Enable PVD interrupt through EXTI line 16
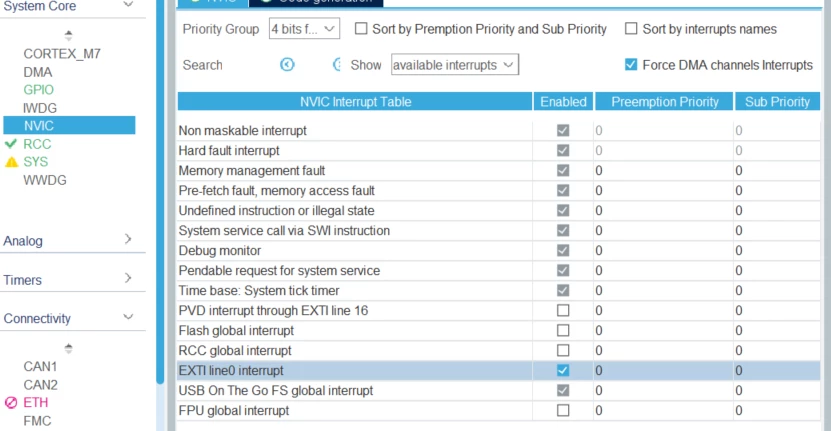831x431 pixels. coord(563,310)
